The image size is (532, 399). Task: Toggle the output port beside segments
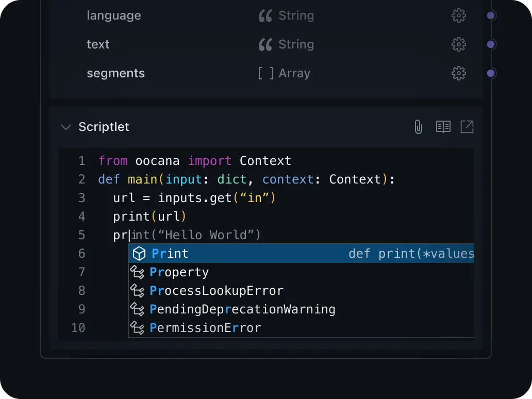click(x=490, y=73)
